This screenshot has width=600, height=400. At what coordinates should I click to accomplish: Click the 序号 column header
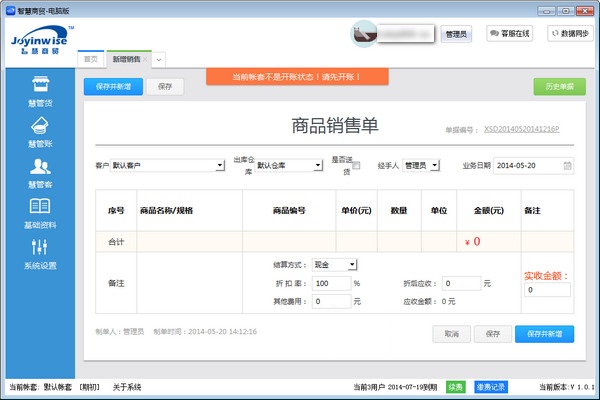coord(116,211)
